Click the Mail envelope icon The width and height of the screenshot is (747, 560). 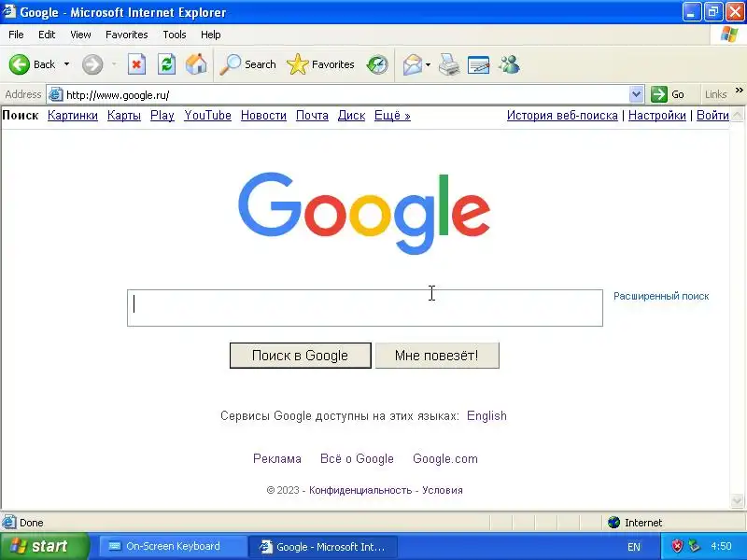413,64
